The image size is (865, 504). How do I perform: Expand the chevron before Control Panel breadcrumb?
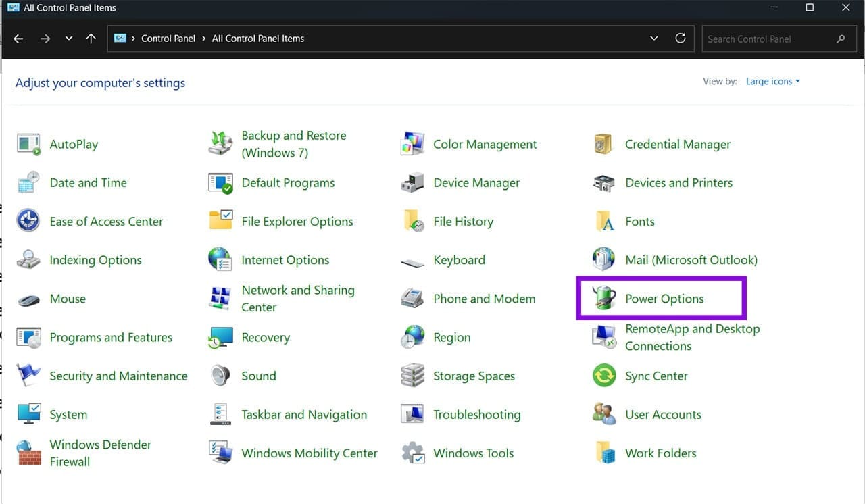[x=134, y=39]
